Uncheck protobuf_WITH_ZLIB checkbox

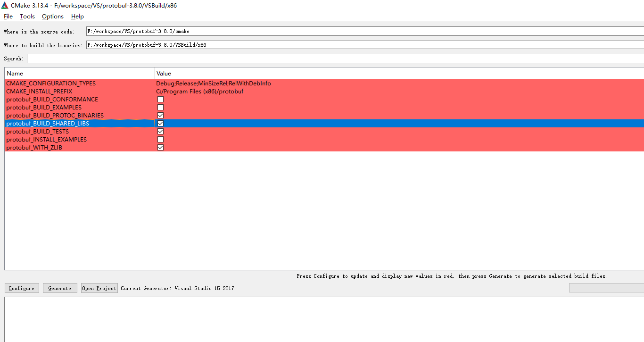pyautogui.click(x=161, y=148)
